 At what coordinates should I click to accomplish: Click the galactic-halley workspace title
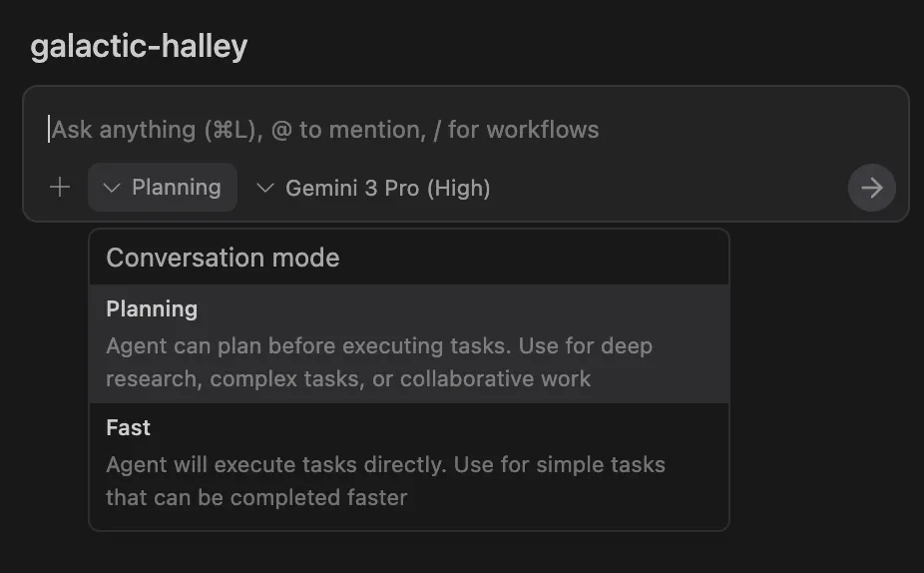click(x=139, y=46)
